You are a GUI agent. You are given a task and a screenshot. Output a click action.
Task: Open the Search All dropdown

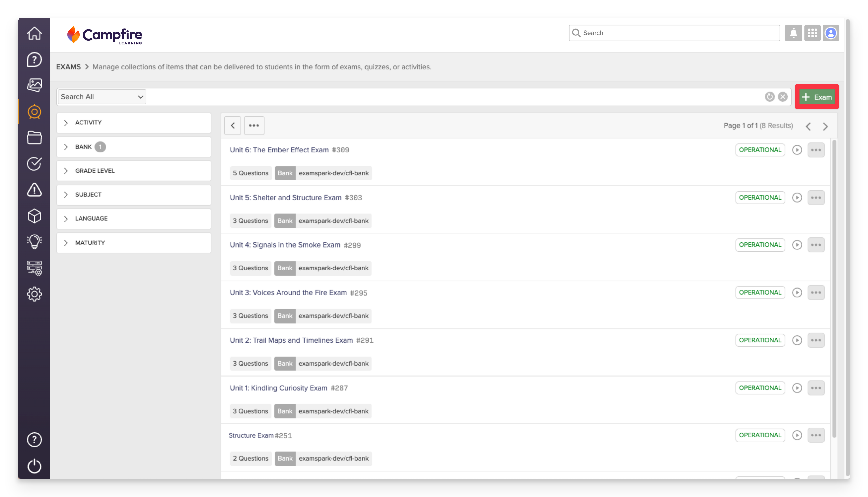(x=102, y=97)
